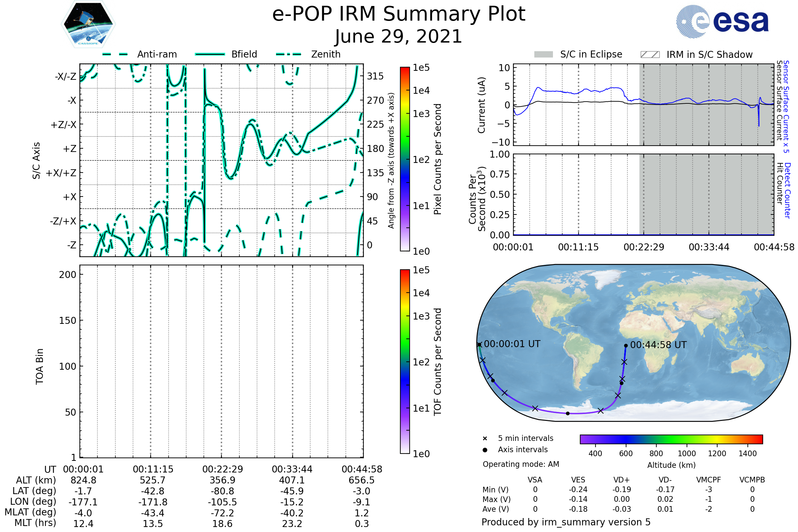Click the Sensor Surface Current x 5 label
Image resolution: width=798 pixels, height=532 pixels.
click(786, 107)
